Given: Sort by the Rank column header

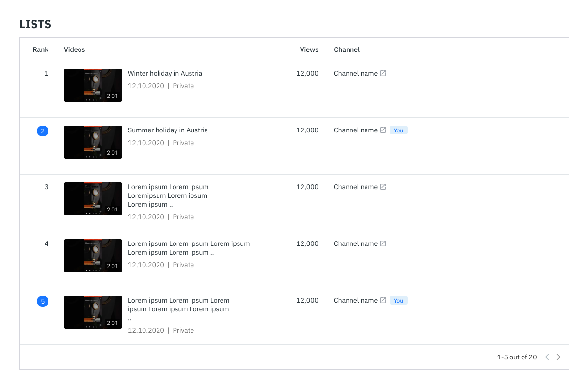Looking at the screenshot, I should click(41, 49).
